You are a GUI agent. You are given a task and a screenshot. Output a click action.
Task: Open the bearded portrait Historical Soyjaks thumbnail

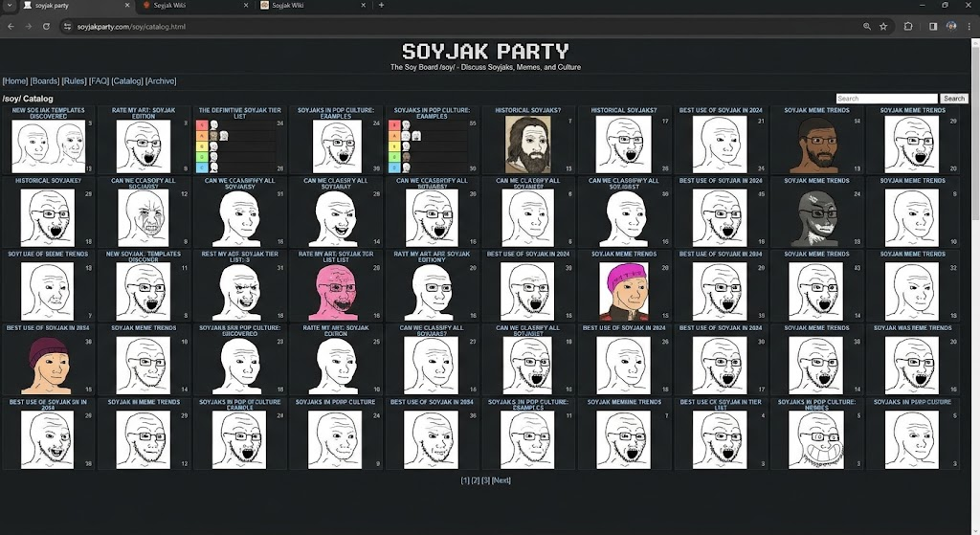pyautogui.click(x=527, y=145)
